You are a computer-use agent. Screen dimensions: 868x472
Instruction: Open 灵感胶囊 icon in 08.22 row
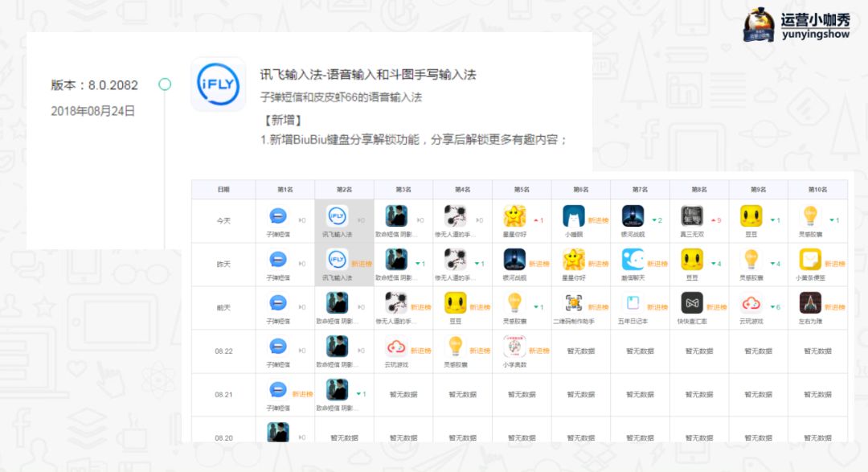[456, 347]
